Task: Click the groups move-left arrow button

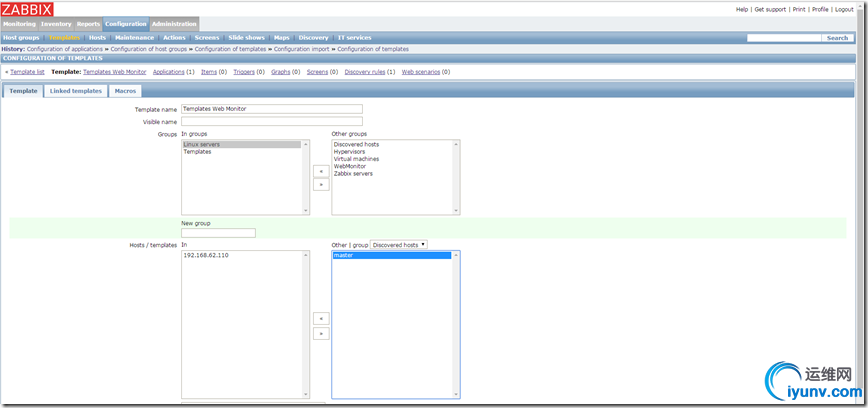Action: 321,171
